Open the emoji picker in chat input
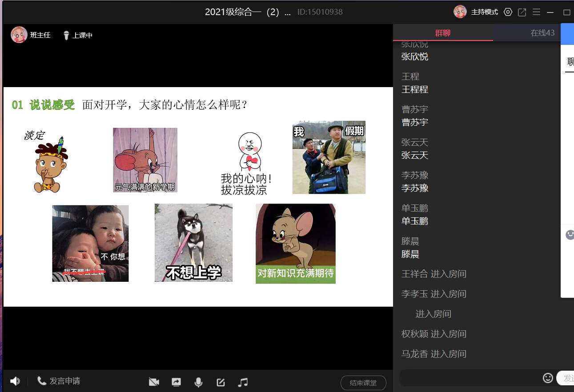 [x=548, y=378]
